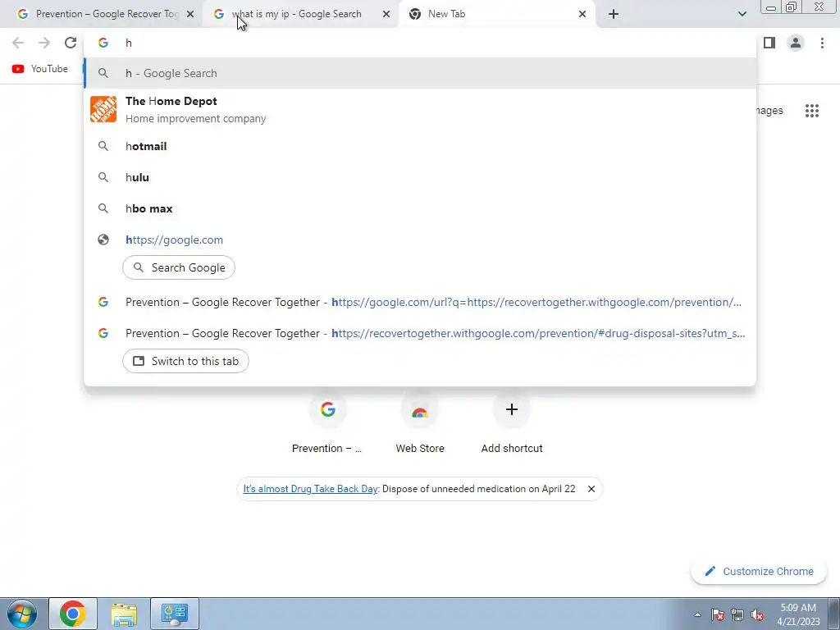Open the Prevention shortcut tile
The image size is (840, 630).
[x=328, y=423]
